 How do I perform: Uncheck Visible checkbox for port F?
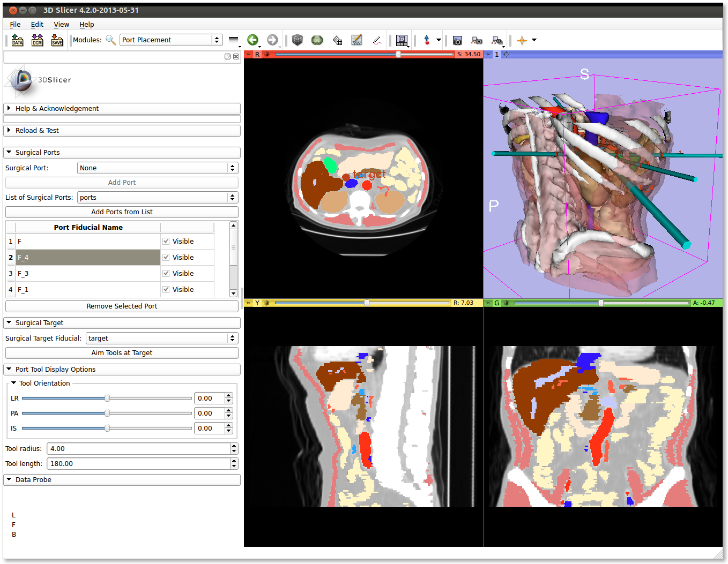[166, 242]
